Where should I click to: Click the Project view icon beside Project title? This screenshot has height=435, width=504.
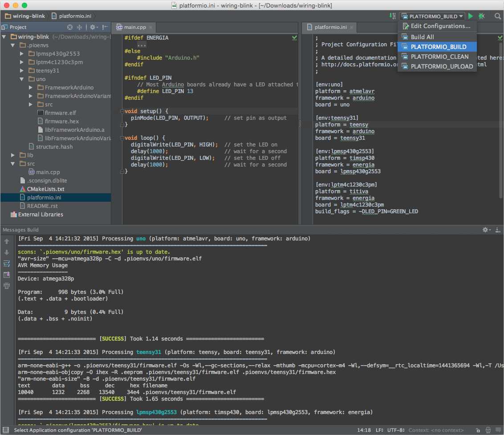point(4,27)
